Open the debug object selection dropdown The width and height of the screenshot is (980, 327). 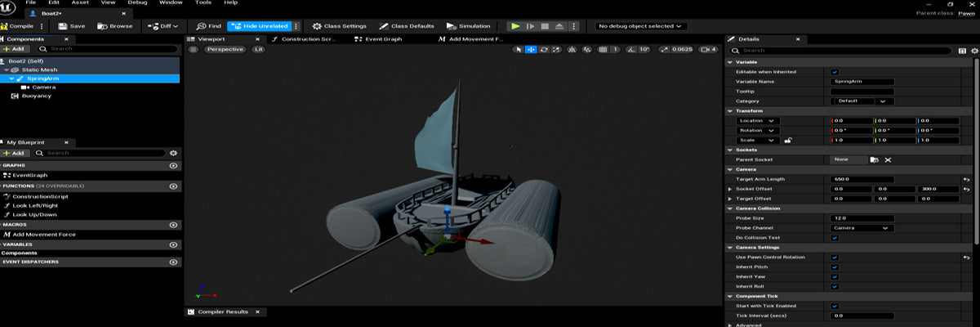(x=641, y=26)
